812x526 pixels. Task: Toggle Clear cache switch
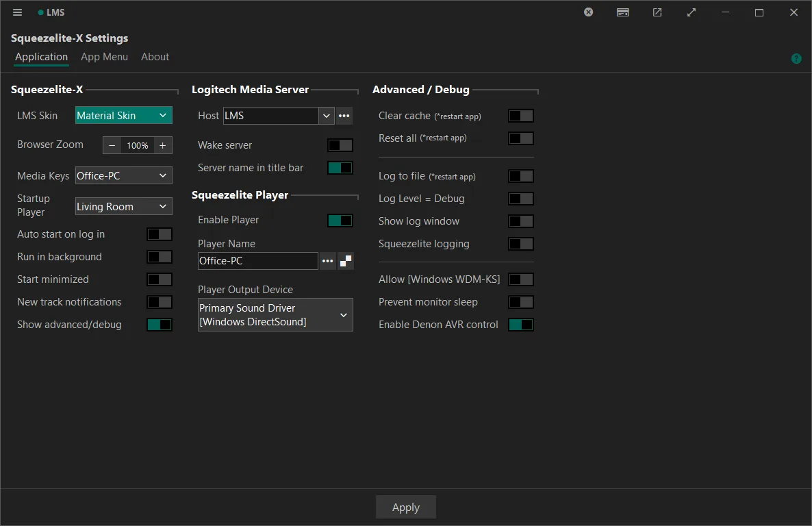point(521,116)
